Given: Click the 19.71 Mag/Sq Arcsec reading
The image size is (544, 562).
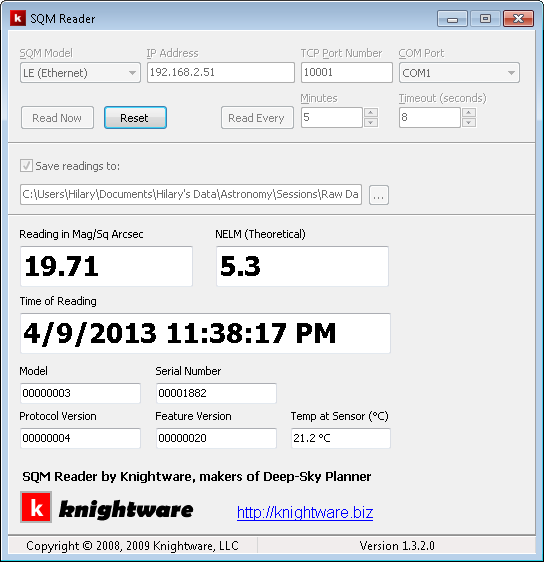Looking at the screenshot, I should 106,266.
